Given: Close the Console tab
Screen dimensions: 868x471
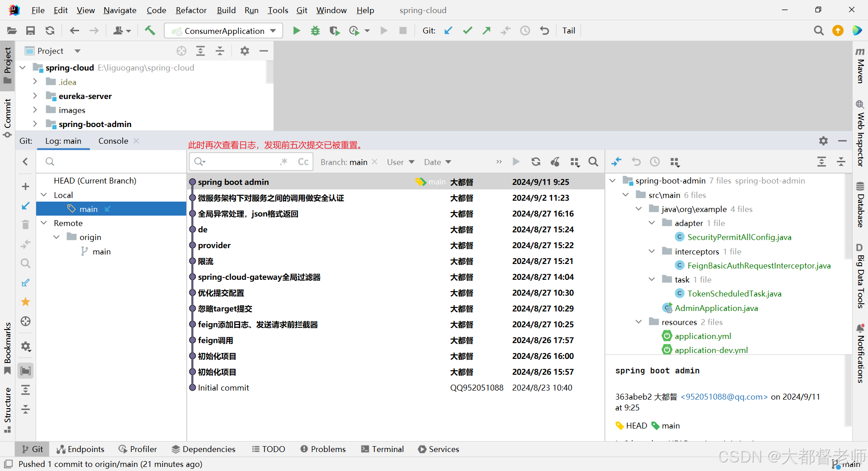Looking at the screenshot, I should click(137, 141).
